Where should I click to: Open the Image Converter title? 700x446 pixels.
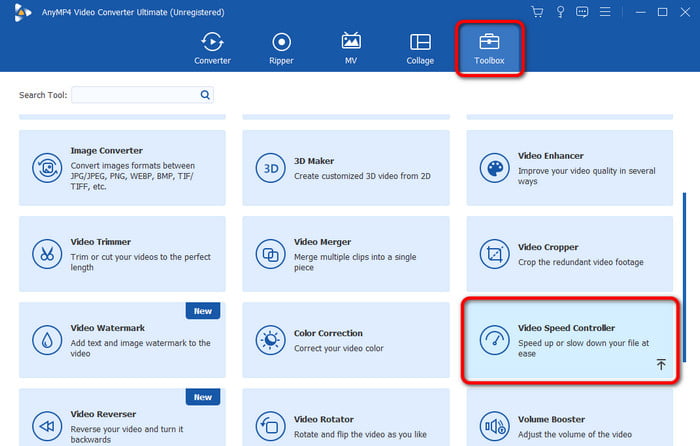(x=106, y=150)
